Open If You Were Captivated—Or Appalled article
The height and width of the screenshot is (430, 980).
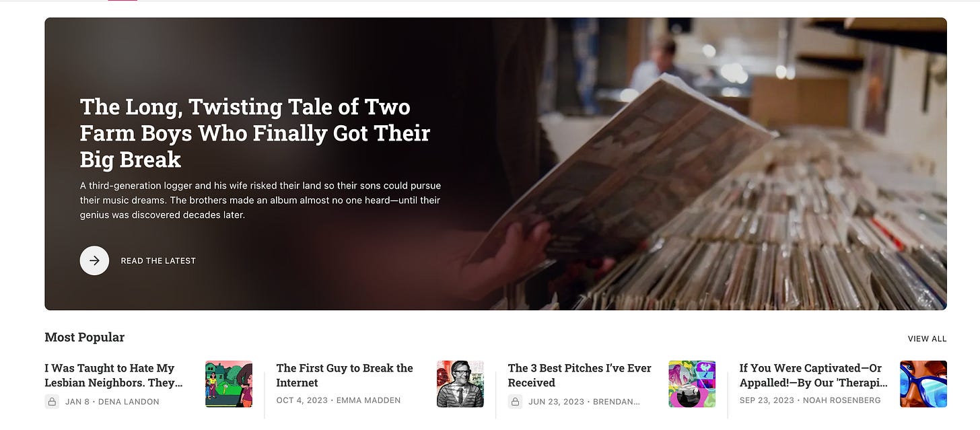tap(814, 375)
